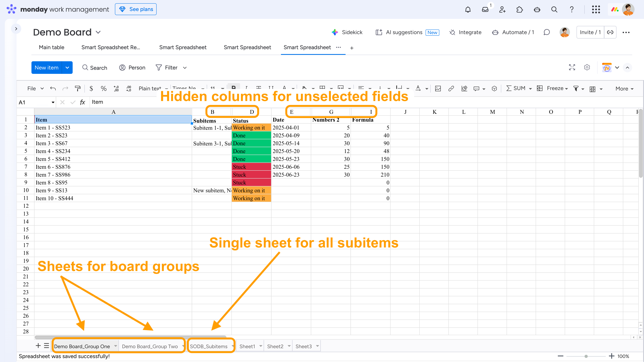Apply currency format with dollar icon
The image size is (644, 362).
(x=91, y=88)
